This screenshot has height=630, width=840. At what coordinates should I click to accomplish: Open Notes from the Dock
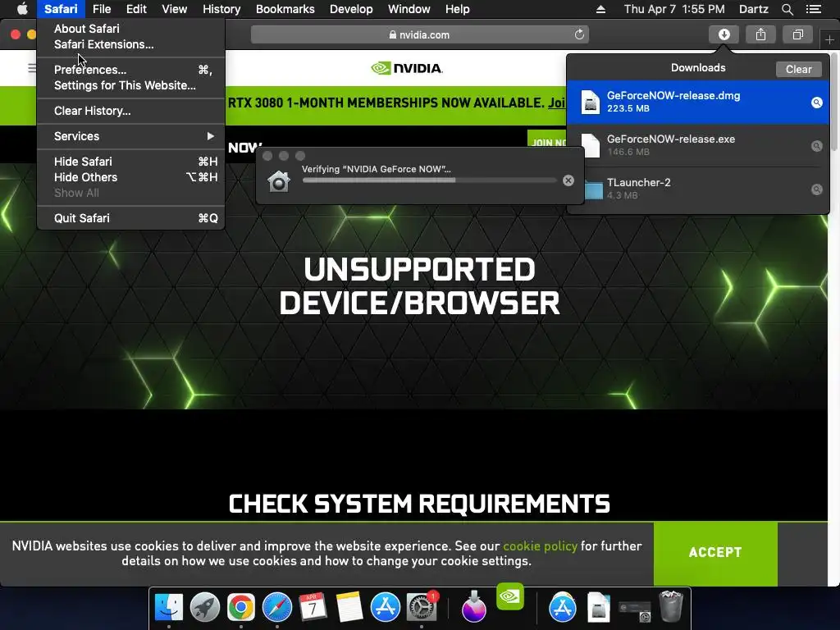tap(349, 608)
